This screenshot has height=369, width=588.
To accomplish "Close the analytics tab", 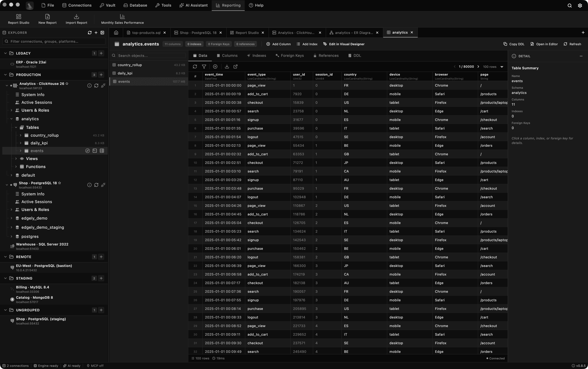I will tap(412, 32).
